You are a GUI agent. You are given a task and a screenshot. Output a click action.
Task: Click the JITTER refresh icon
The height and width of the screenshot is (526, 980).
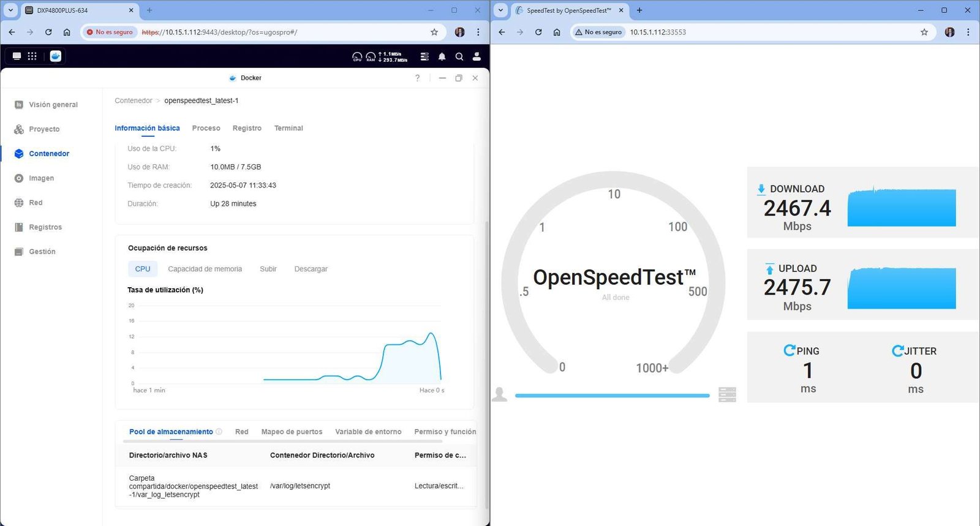pyautogui.click(x=898, y=350)
